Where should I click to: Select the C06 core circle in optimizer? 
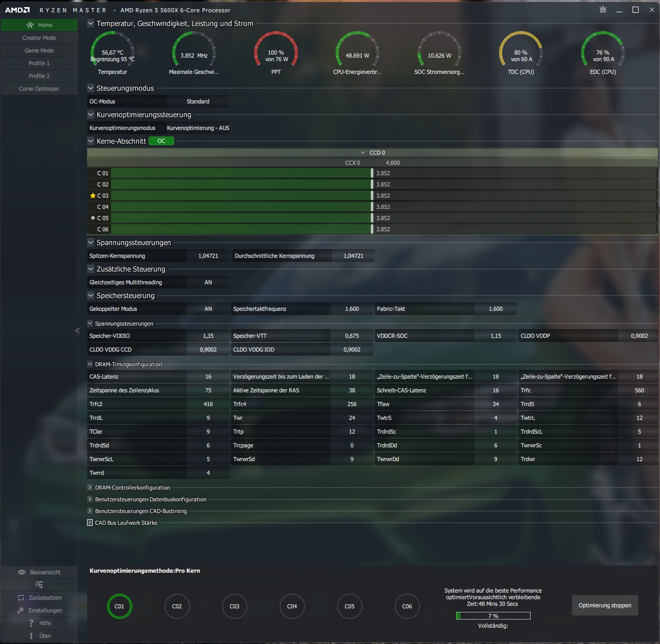[x=407, y=606]
